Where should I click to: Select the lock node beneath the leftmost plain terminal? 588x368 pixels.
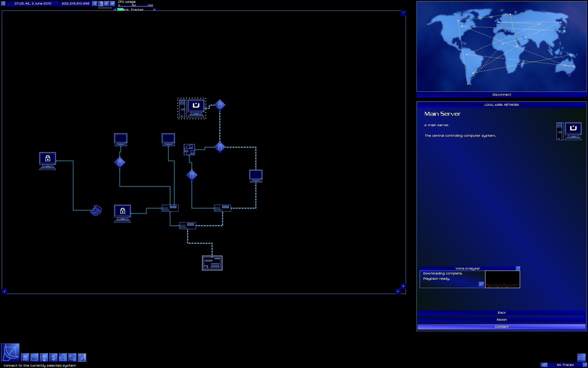[120, 162]
